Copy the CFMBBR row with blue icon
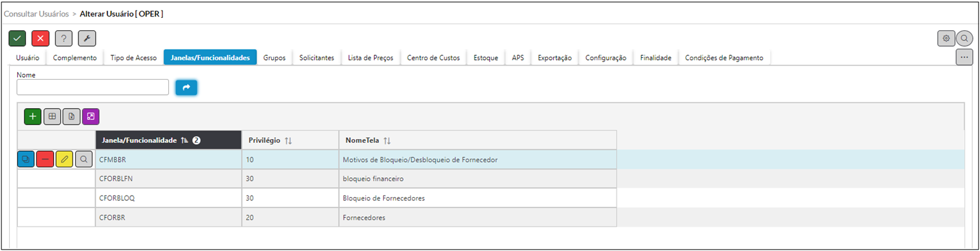The height and width of the screenshot is (251, 980). (26, 159)
